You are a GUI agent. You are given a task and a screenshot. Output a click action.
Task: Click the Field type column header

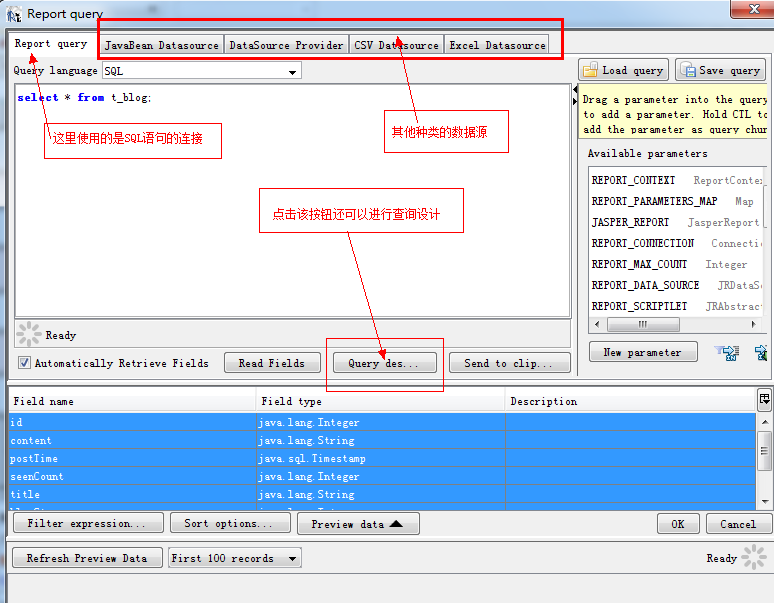pyautogui.click(x=381, y=401)
